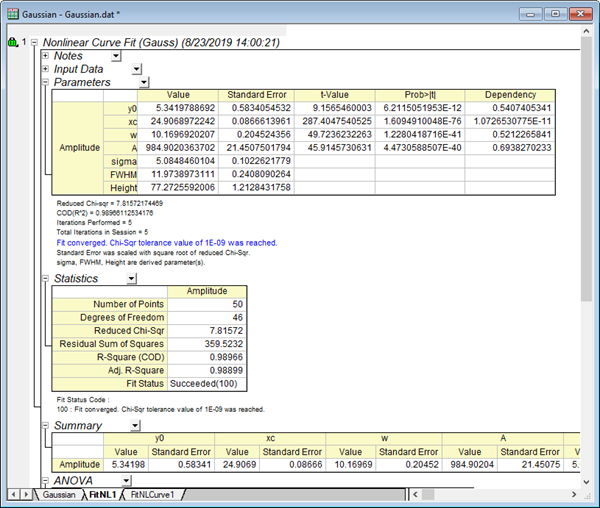Open the Summary dropdown arrow menu
This screenshot has height=508, width=600.
(x=133, y=426)
